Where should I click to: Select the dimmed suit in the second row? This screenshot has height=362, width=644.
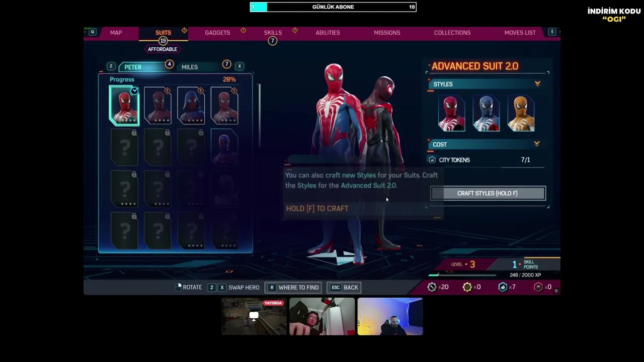[224, 147]
